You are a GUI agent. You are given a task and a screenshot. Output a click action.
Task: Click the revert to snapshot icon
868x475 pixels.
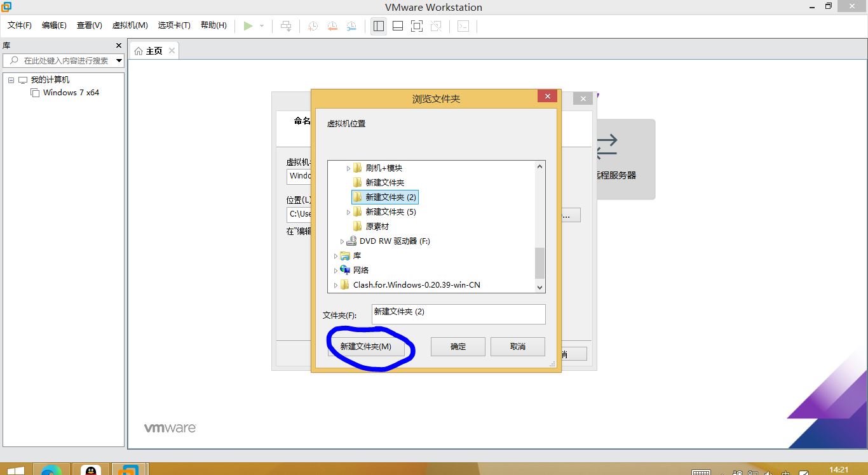coord(332,26)
